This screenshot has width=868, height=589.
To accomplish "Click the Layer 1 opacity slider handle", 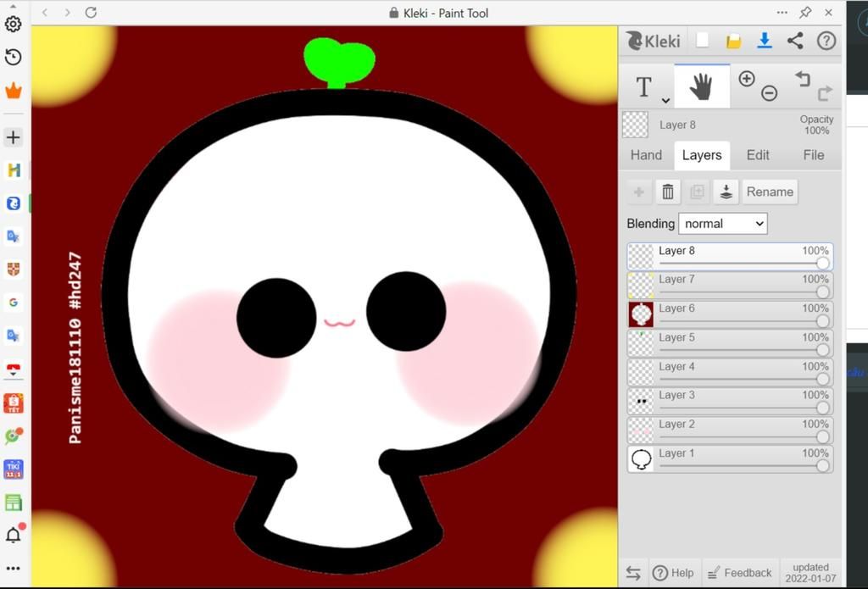I will [822, 466].
